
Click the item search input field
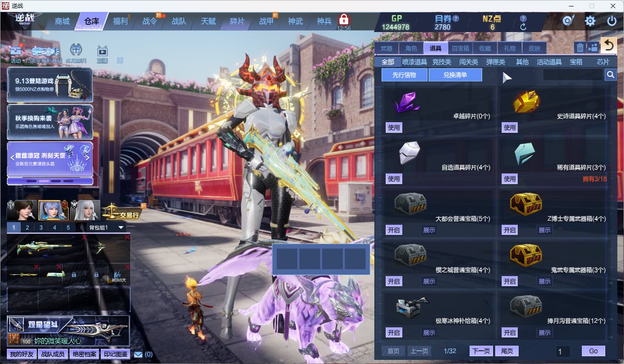pyautogui.click(x=573, y=75)
